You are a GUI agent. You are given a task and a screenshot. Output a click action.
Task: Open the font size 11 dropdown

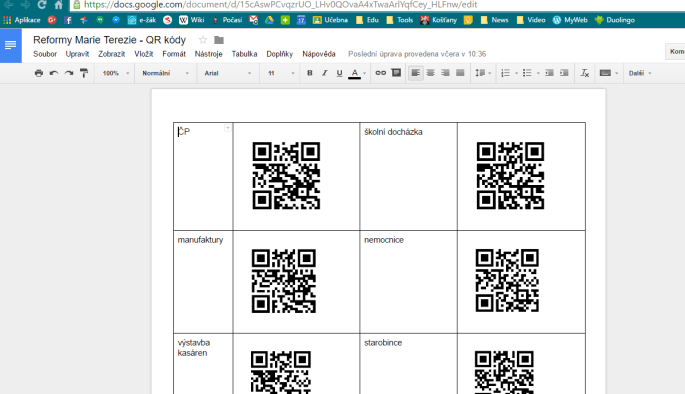pyautogui.click(x=281, y=73)
